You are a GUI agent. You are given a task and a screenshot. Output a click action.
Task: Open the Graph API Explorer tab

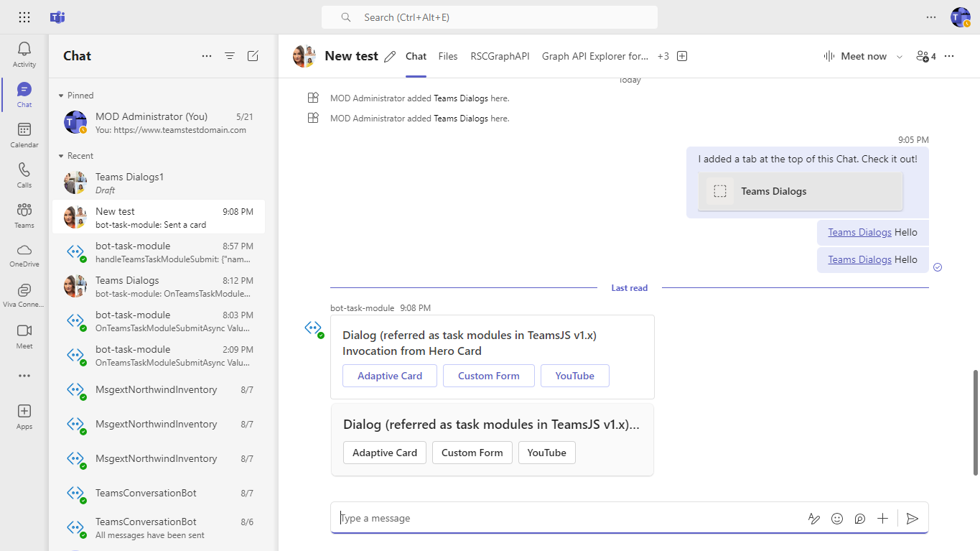click(595, 56)
